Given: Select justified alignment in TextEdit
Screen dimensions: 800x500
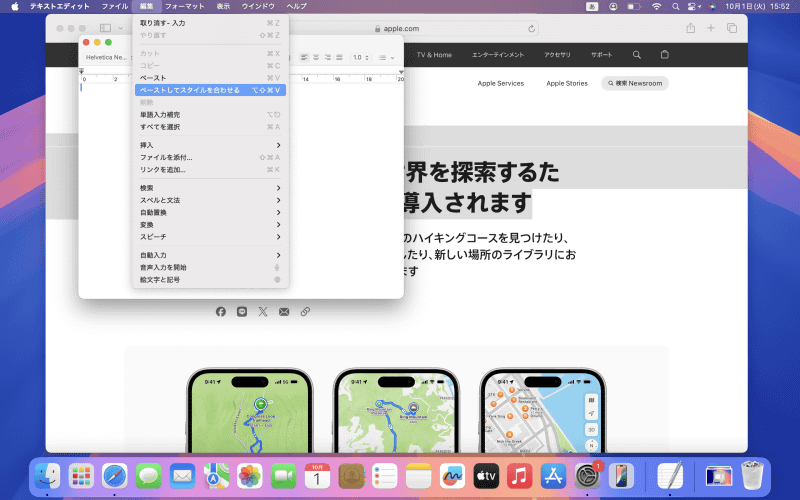Looking at the screenshot, I should 339,58.
